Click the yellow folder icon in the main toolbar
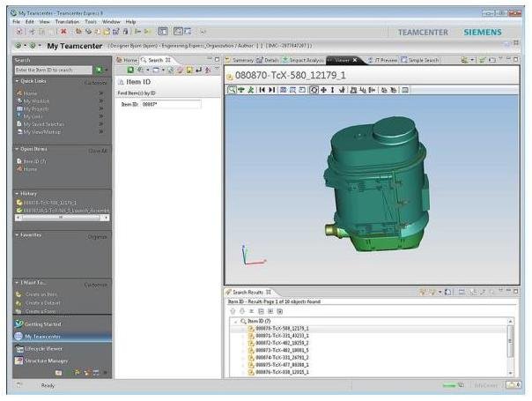This screenshot has width=532, height=401. pyautogui.click(x=107, y=32)
